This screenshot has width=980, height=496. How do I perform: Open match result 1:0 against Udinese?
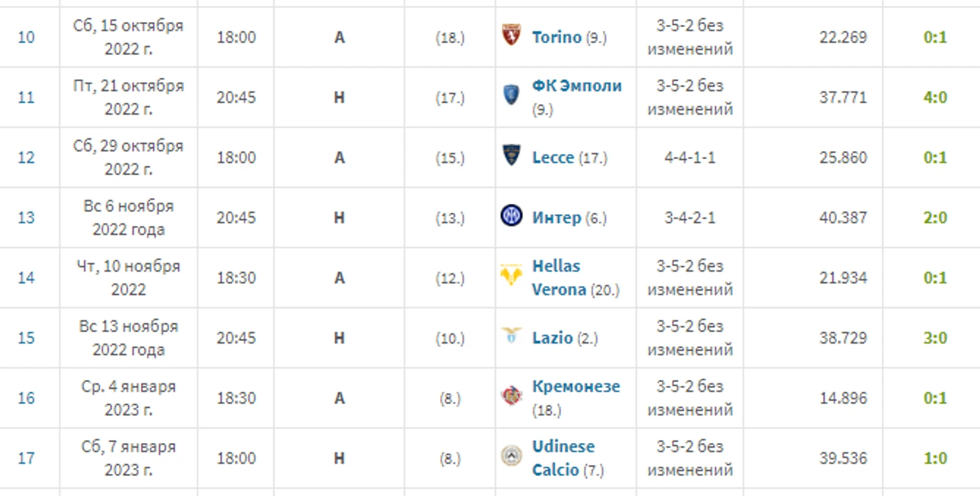(935, 458)
